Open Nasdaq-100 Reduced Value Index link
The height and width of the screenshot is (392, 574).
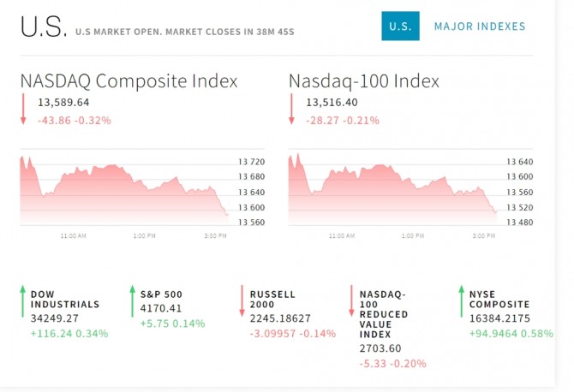point(384,314)
